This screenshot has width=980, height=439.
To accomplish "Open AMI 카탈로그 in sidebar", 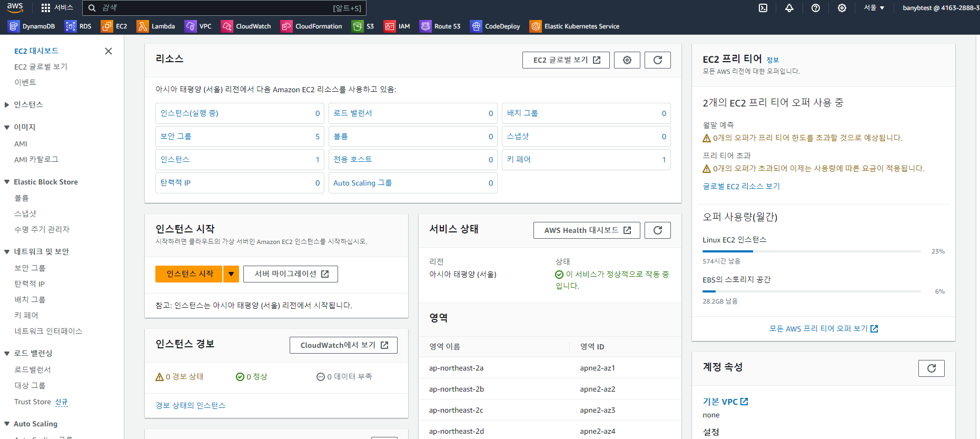I will 36,160.
